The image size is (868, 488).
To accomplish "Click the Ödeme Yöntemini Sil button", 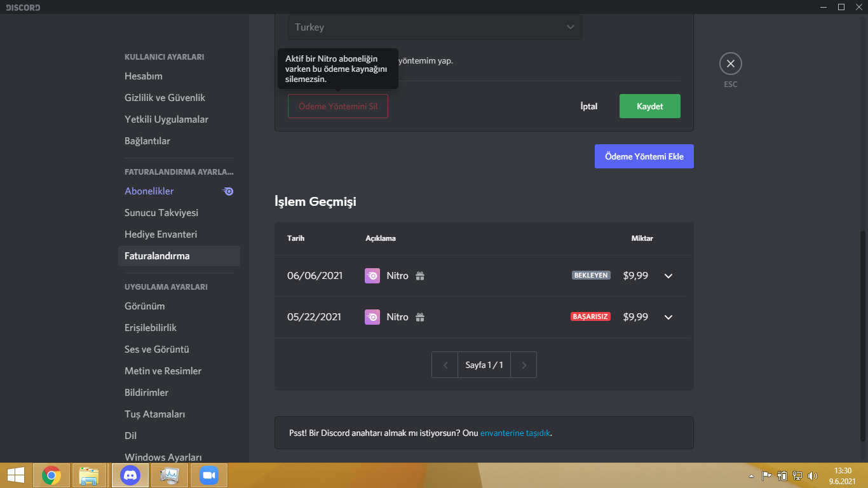I will click(338, 106).
